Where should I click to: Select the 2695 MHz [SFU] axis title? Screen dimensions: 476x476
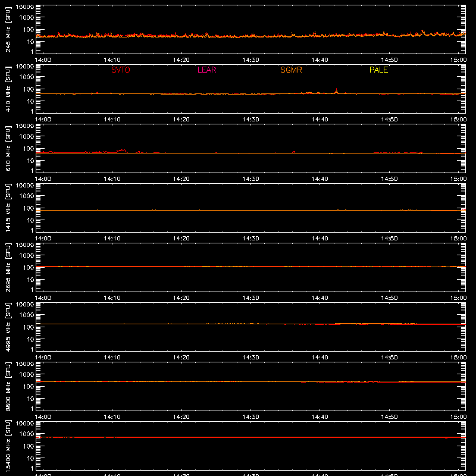[8, 267]
